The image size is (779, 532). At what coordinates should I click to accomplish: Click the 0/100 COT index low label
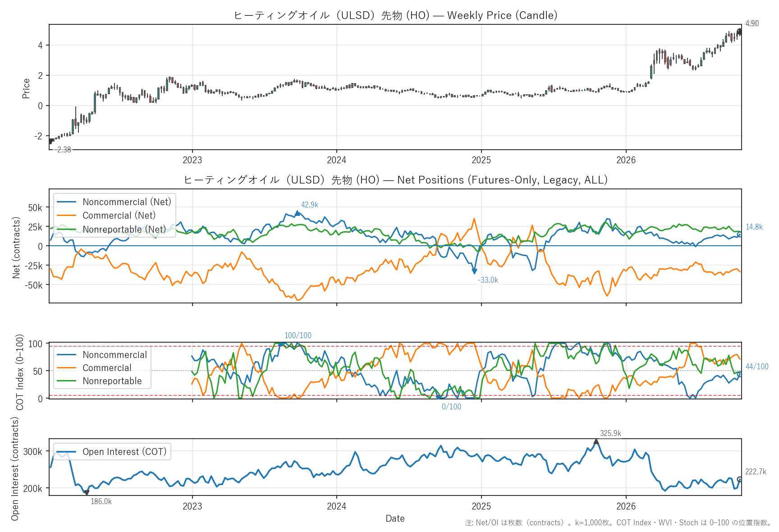point(451,407)
